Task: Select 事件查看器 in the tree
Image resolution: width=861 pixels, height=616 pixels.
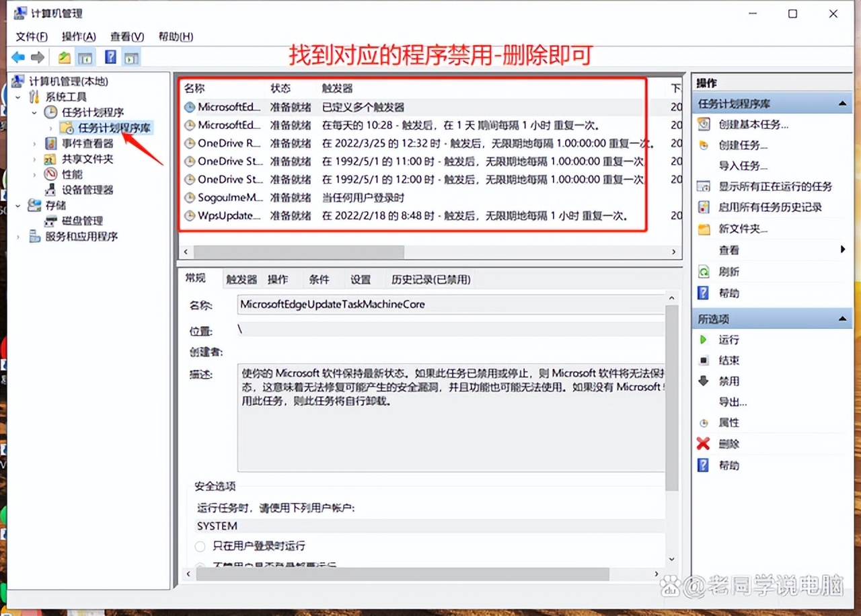Action: 87,143
